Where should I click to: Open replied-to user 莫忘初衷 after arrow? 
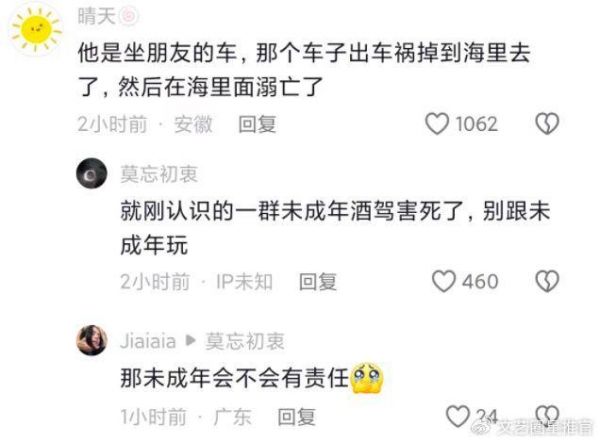(245, 341)
